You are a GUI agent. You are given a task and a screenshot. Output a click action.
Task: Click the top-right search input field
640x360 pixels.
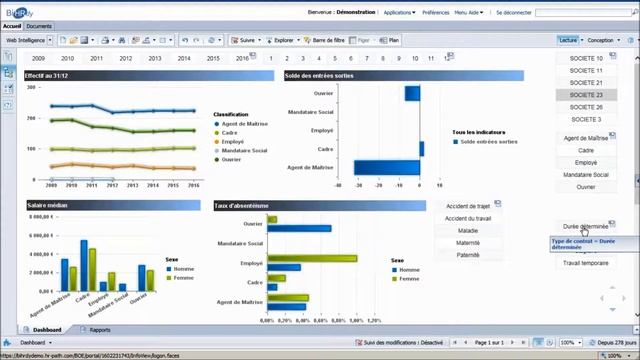583,13
